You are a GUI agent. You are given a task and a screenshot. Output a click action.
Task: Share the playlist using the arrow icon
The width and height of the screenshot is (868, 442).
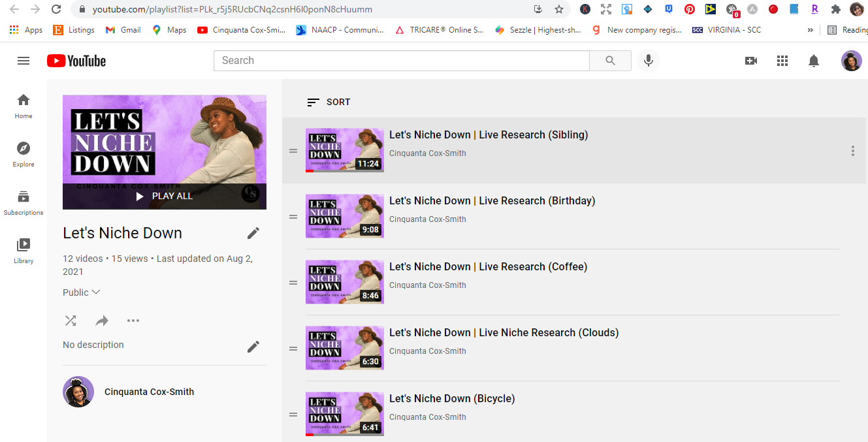(x=102, y=321)
